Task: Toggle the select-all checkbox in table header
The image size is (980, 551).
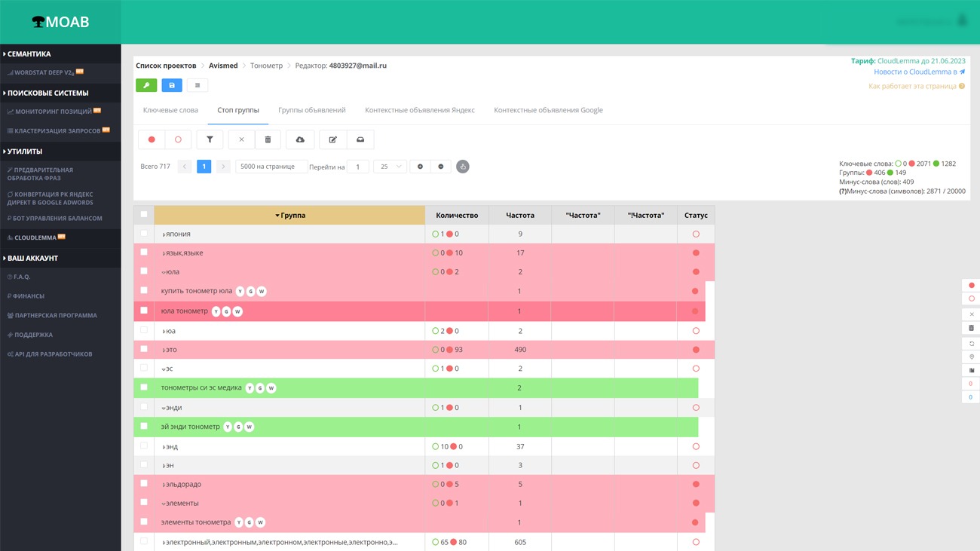Action: 144,215
